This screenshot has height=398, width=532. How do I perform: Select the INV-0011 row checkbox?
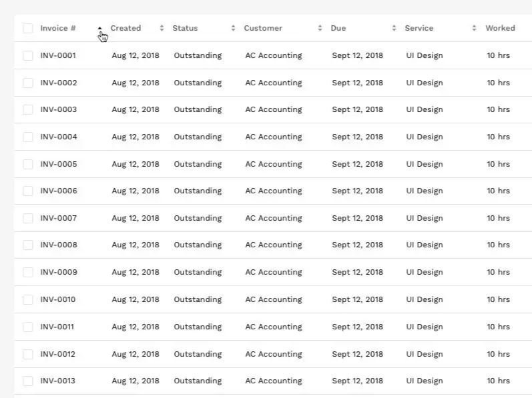[28, 327]
